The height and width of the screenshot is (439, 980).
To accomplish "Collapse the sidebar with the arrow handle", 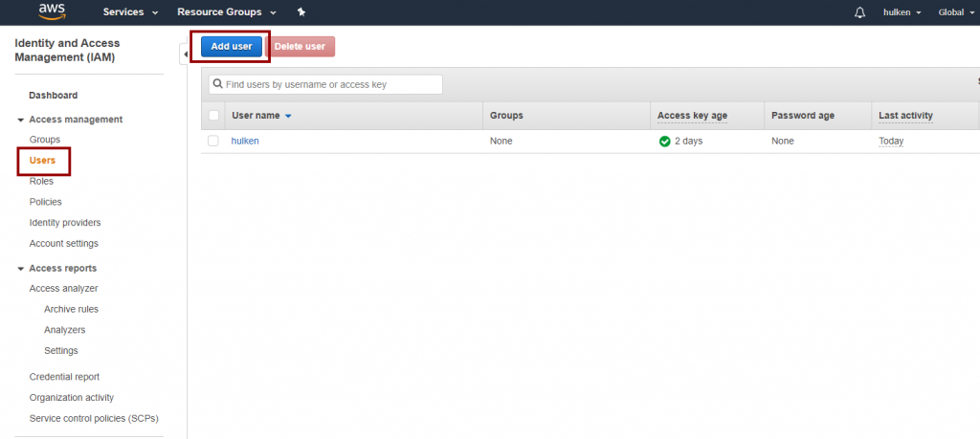I will click(184, 55).
